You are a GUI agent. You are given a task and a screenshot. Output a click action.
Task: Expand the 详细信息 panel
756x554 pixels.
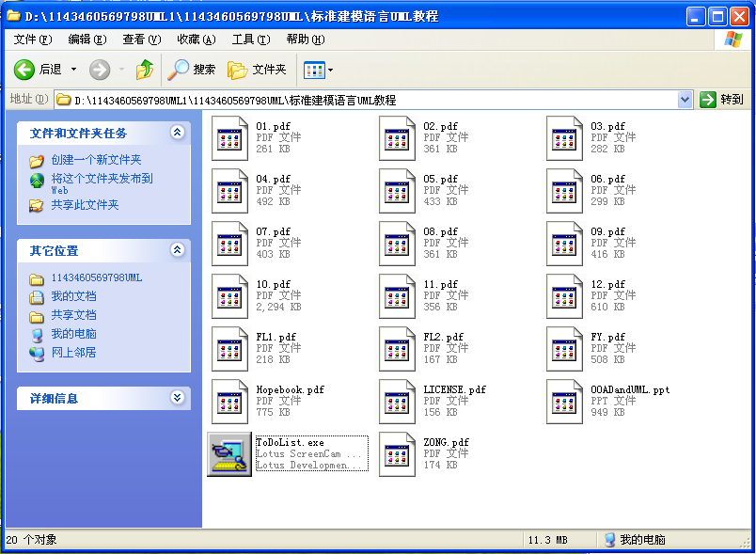178,397
